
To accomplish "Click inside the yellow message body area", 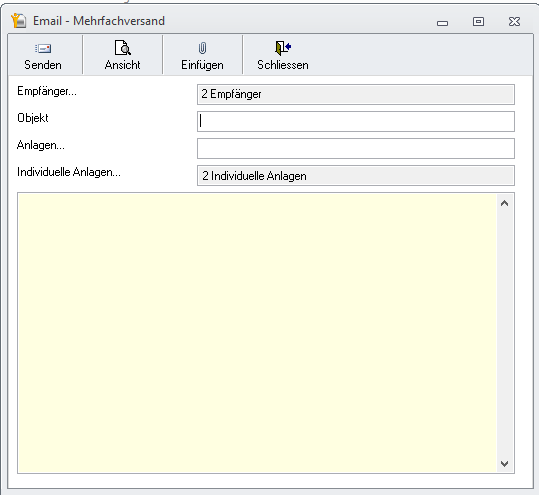I will coord(257,333).
